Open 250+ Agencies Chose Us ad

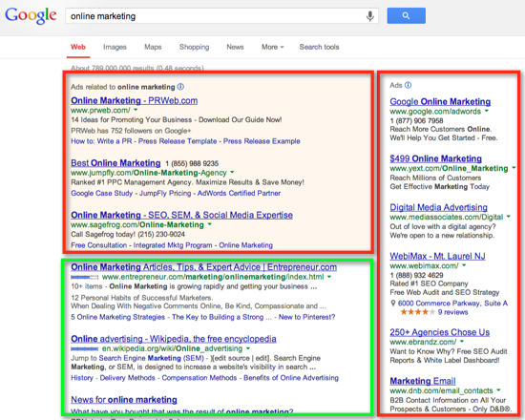click(440, 332)
